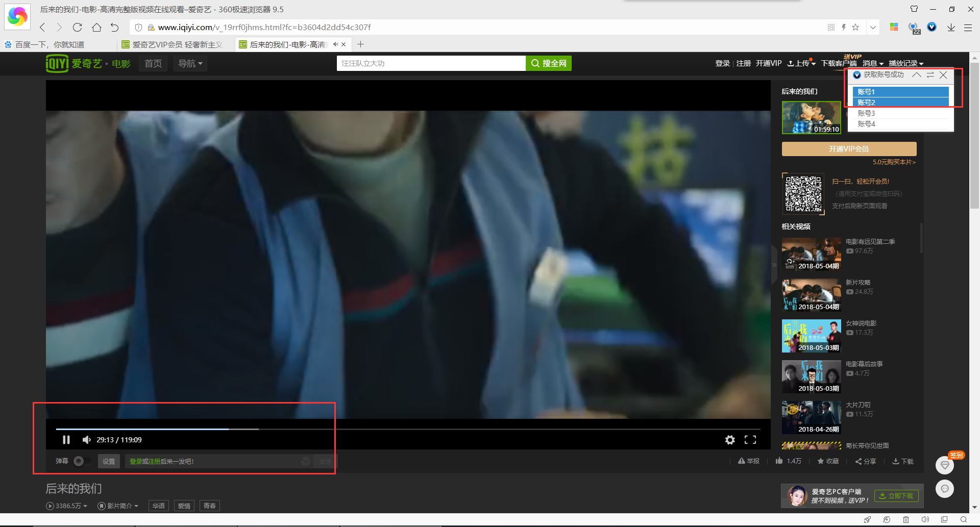Click the browser refresh icon
Viewport: 980px width, 527px height.
pyautogui.click(x=77, y=28)
